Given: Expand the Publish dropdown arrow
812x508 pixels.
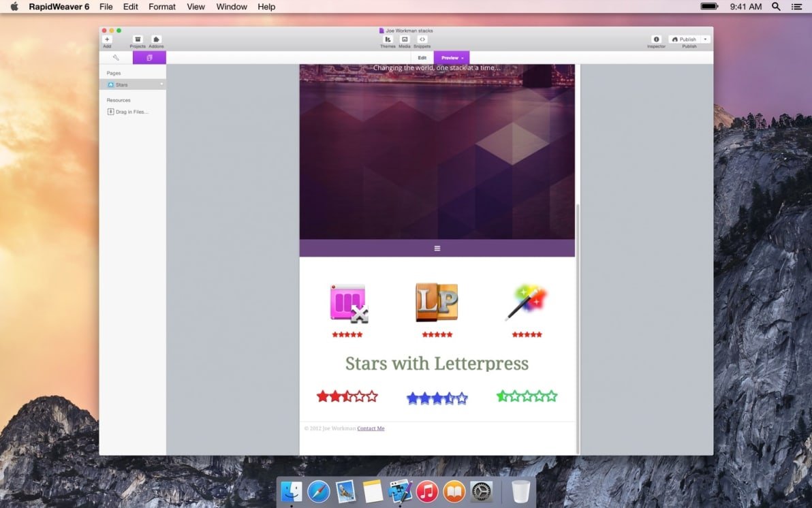Looking at the screenshot, I should (706, 39).
